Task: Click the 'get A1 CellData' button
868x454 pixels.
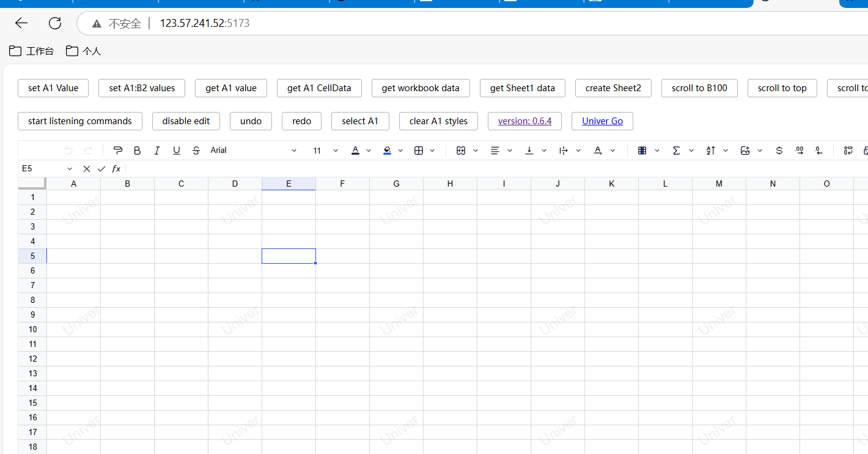Action: (319, 88)
